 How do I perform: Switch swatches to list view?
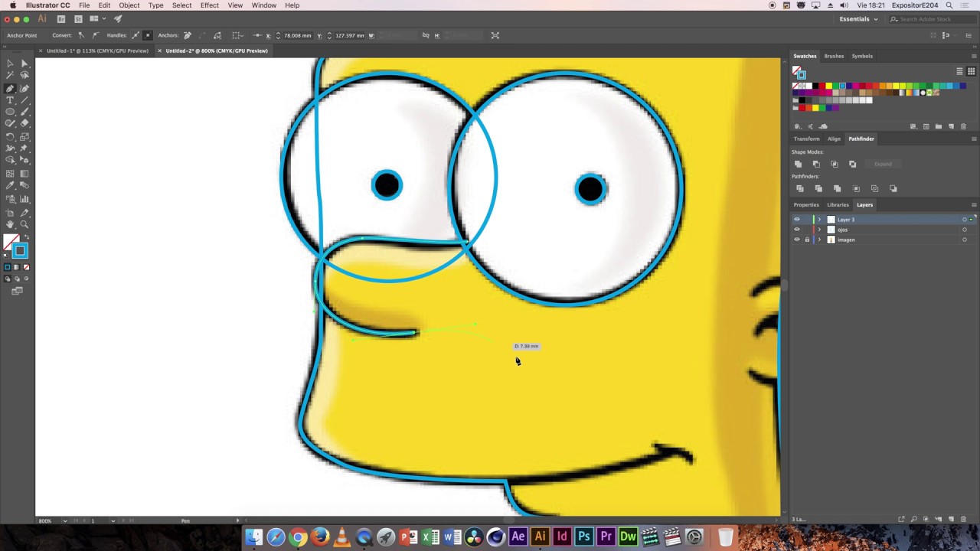[959, 71]
